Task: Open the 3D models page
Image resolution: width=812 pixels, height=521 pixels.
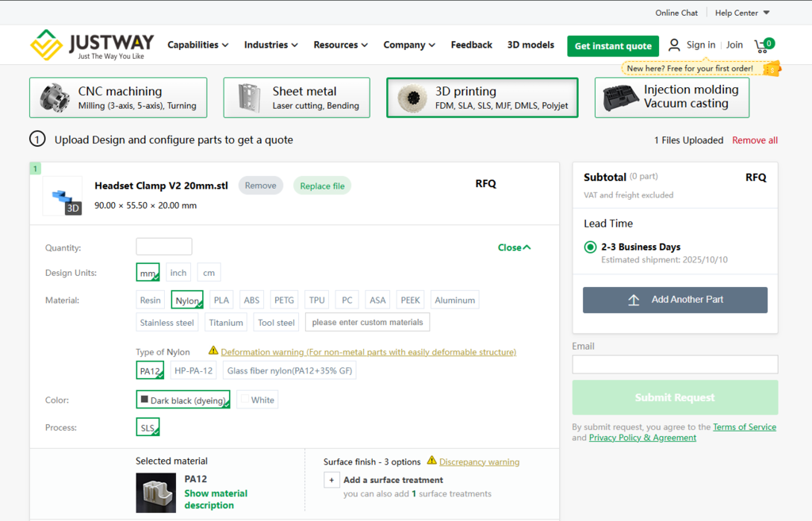Action: pos(530,45)
